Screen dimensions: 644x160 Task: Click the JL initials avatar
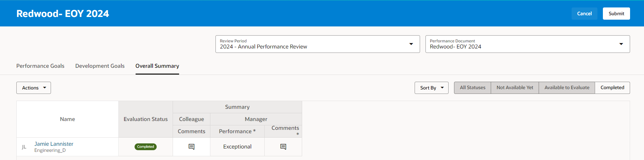[x=24, y=147]
